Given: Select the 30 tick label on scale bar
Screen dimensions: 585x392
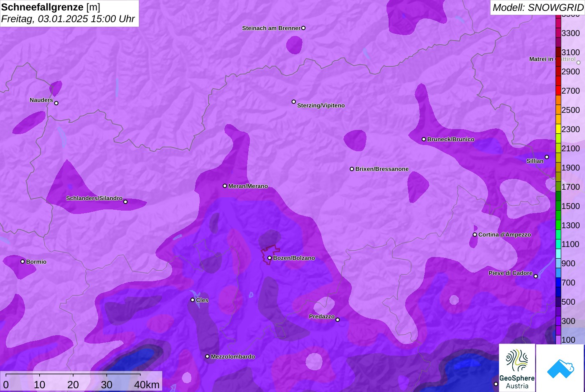Looking at the screenshot, I should point(107,384).
